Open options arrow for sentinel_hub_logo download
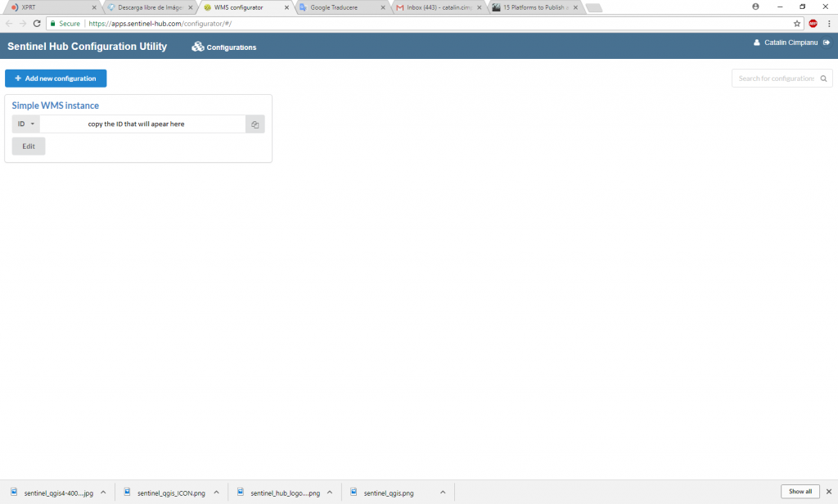The width and height of the screenshot is (838, 504). pyautogui.click(x=330, y=493)
